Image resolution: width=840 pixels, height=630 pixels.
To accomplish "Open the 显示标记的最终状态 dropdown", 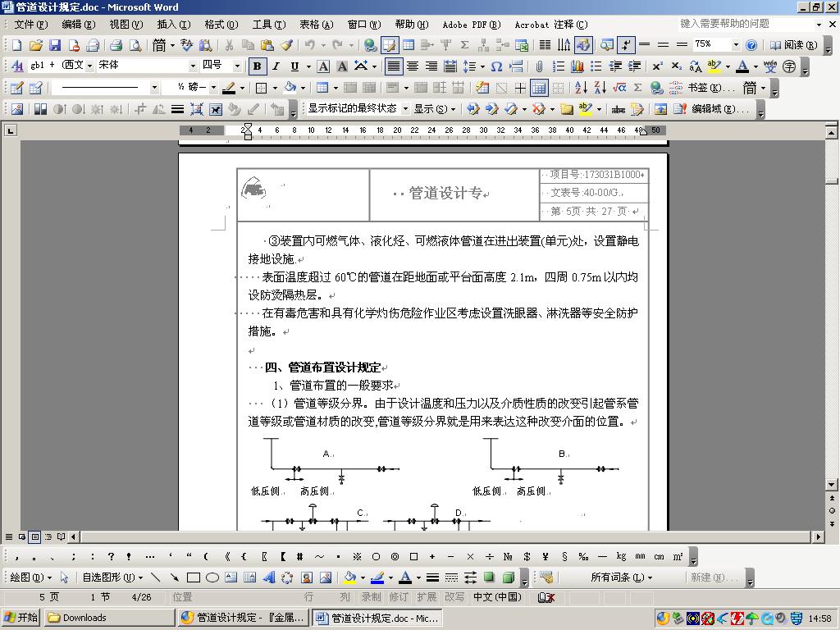I will click(x=405, y=109).
